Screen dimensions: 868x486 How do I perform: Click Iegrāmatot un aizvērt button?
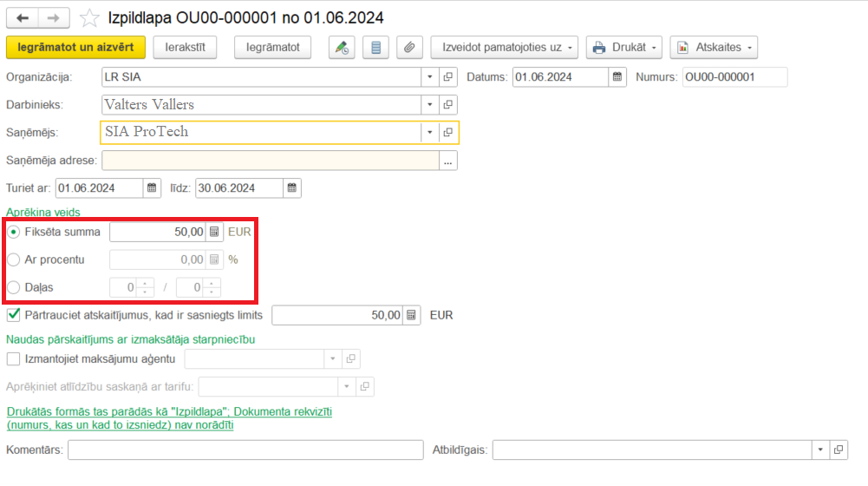[x=75, y=48]
